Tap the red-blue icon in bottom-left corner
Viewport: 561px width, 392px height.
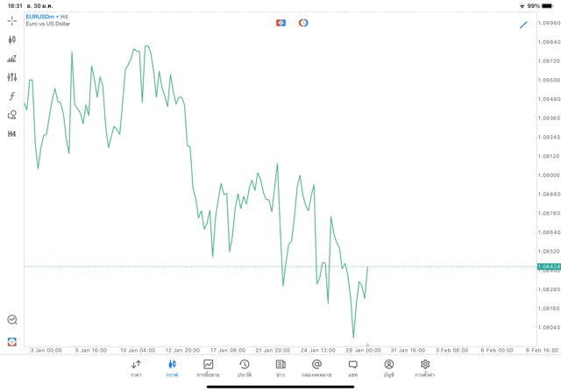12,341
